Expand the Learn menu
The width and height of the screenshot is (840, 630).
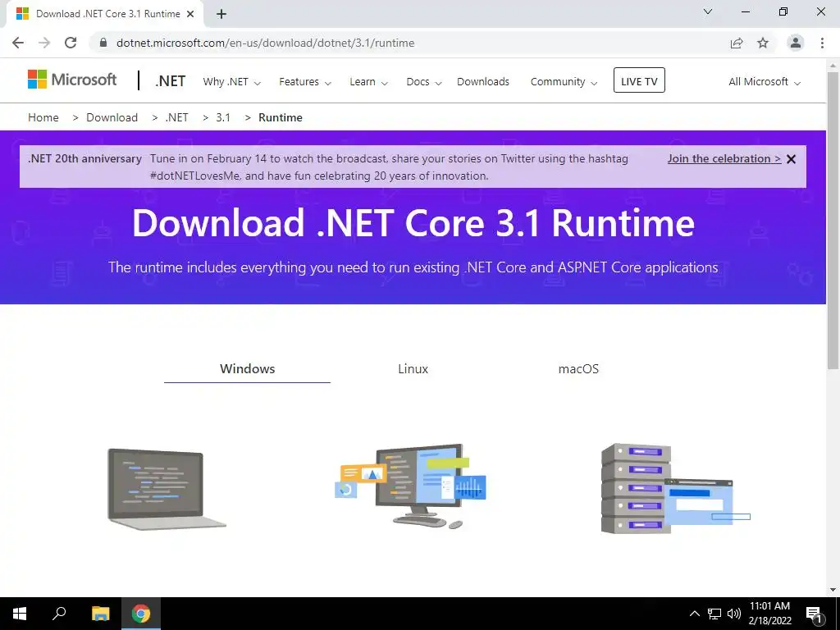(368, 82)
